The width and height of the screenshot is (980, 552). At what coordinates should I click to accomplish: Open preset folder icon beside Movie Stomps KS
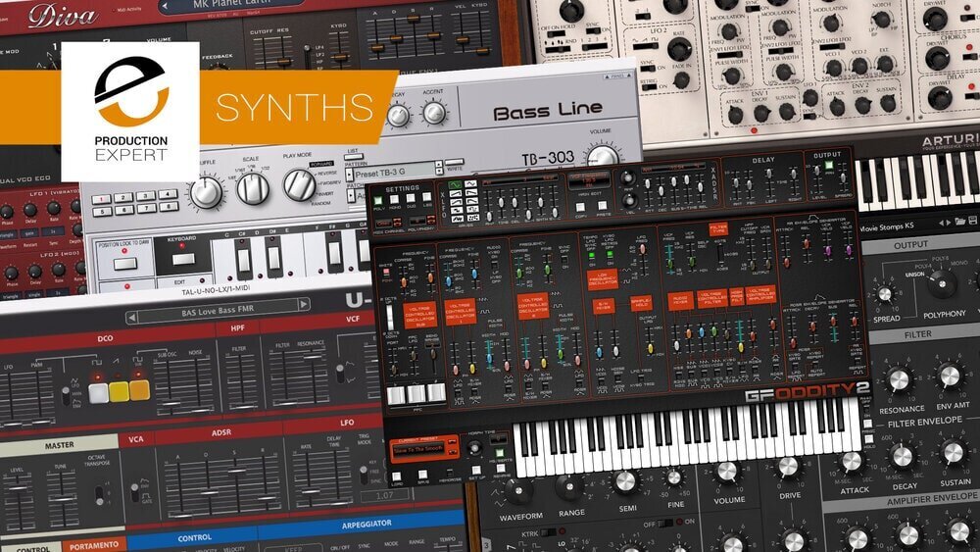coord(959,222)
